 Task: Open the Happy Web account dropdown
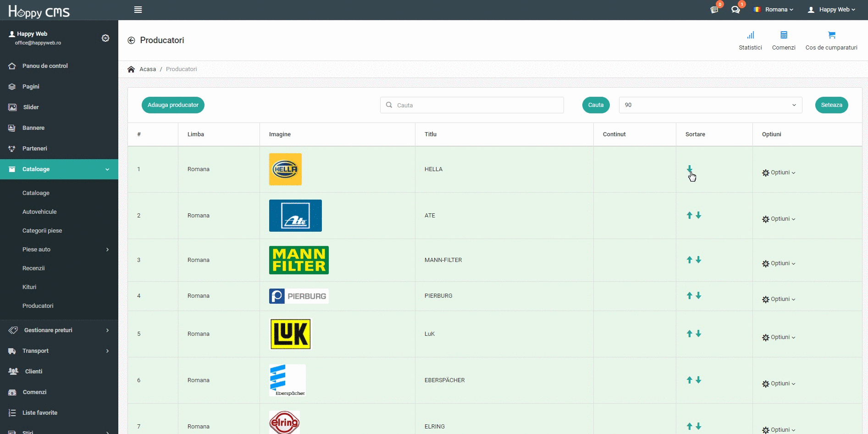[x=831, y=10]
